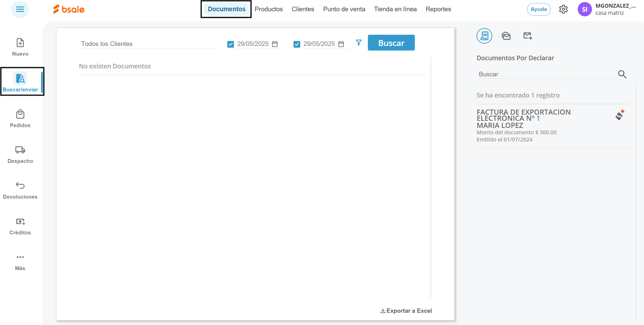Click the Exportar a Excel link

tap(406, 311)
